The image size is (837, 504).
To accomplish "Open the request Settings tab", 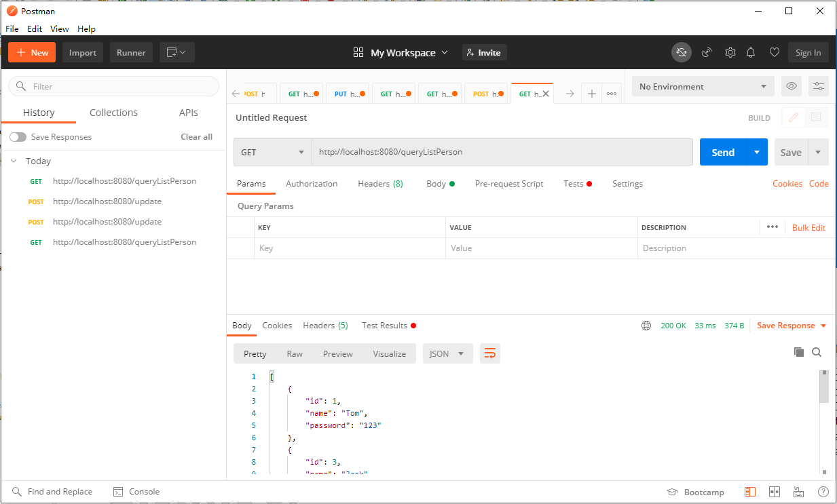I will coord(627,184).
